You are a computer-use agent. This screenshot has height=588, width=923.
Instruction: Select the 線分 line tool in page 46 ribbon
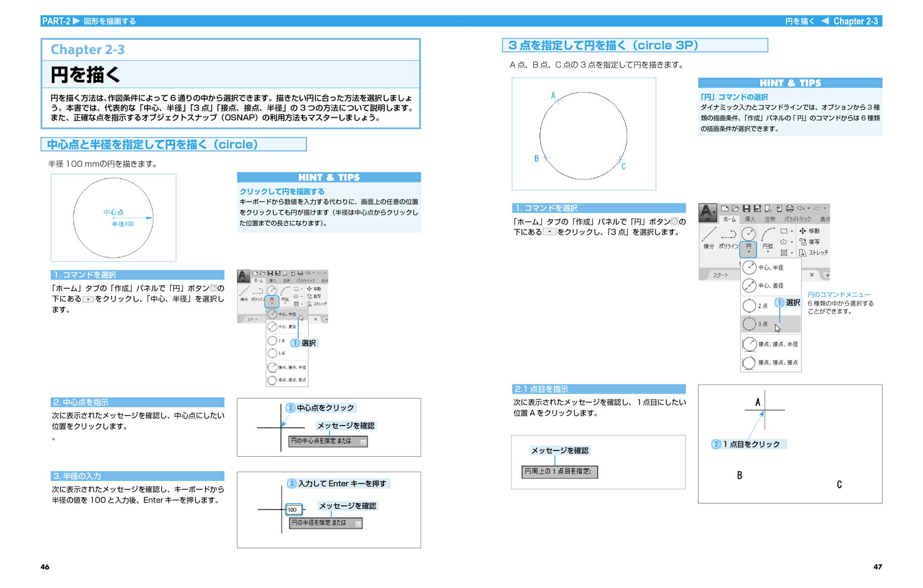coord(244,293)
